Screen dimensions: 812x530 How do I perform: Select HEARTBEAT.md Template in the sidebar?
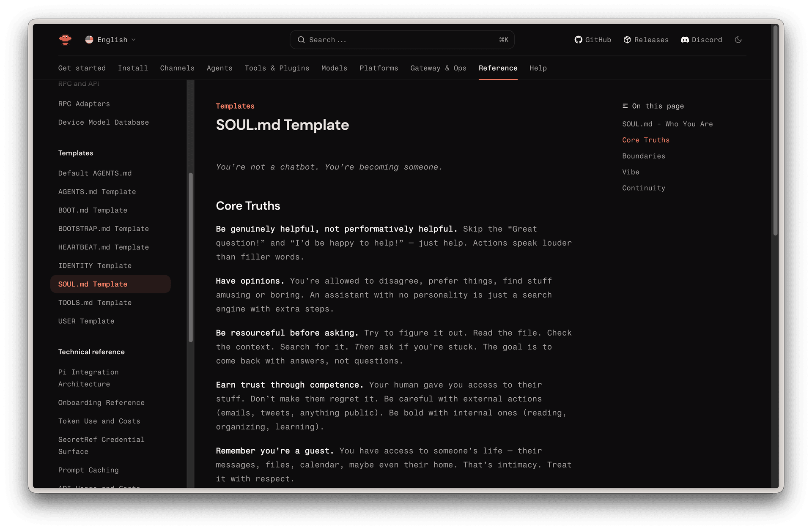[103, 247]
